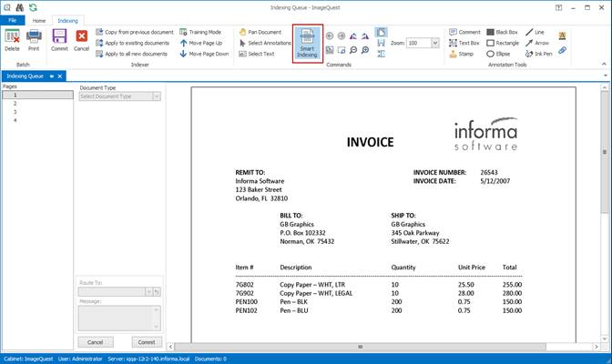Open the Zoom percentage dropdown arrow
The image size is (612, 364).
(x=435, y=43)
